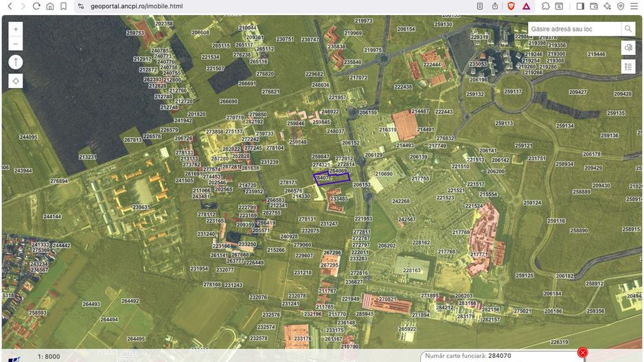Open the layer legend list icon
The width and height of the screenshot is (644, 362).
click(628, 66)
